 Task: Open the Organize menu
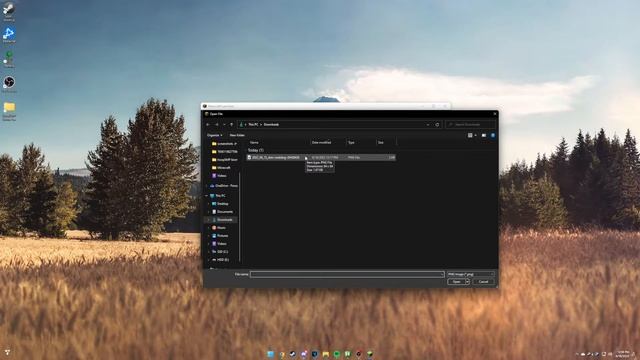(x=214, y=135)
